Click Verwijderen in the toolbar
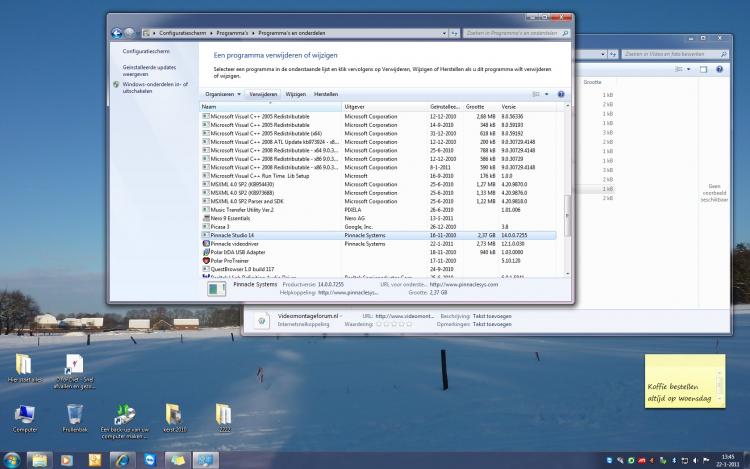This screenshot has height=469, width=750. point(263,94)
